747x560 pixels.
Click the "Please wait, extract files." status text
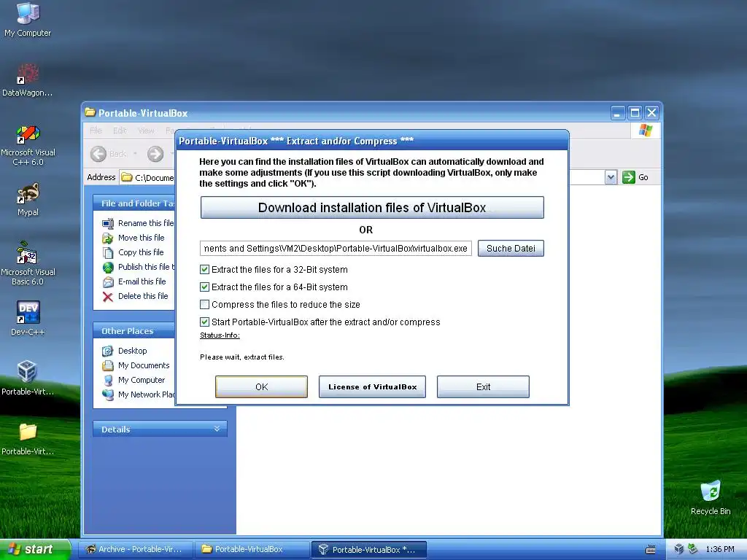(x=242, y=357)
